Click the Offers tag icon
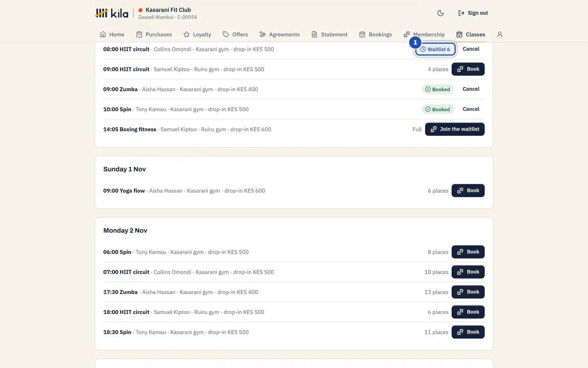The width and height of the screenshot is (588, 368). (x=226, y=34)
